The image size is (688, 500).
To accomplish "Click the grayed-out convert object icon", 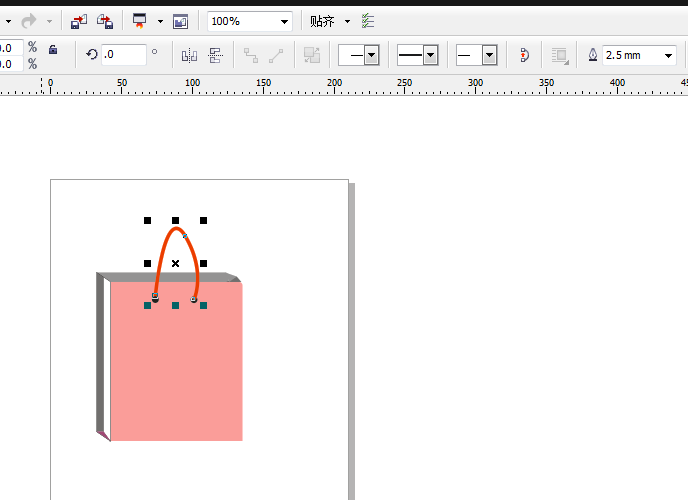I will click(x=312, y=55).
